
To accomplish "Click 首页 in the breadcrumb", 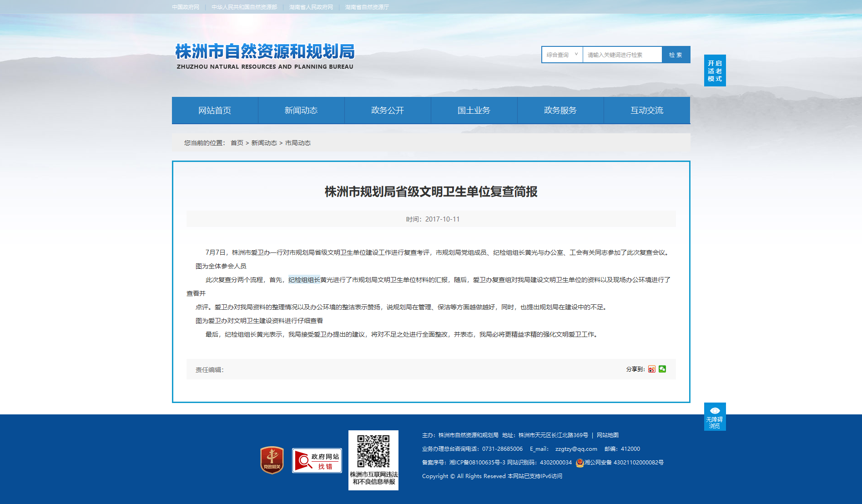I will pos(237,143).
